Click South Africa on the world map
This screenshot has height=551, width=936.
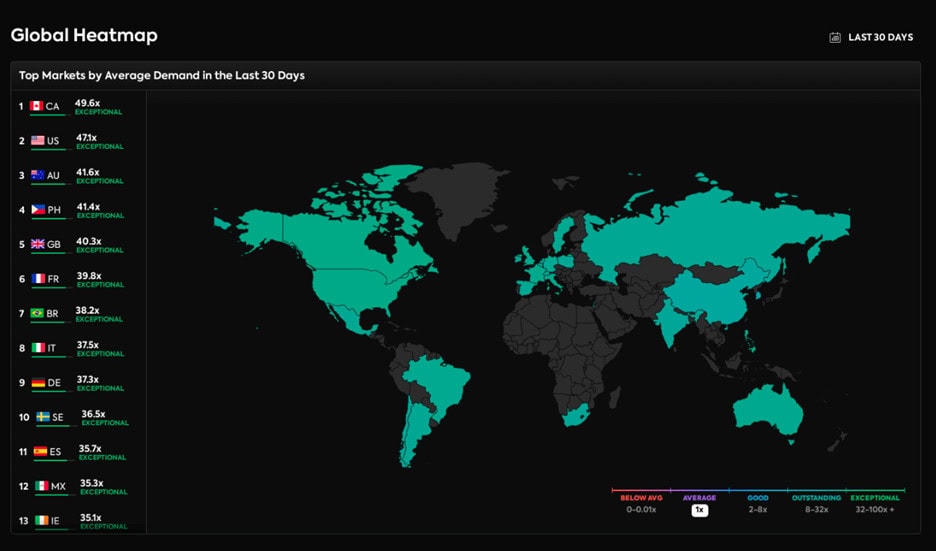tap(574, 415)
